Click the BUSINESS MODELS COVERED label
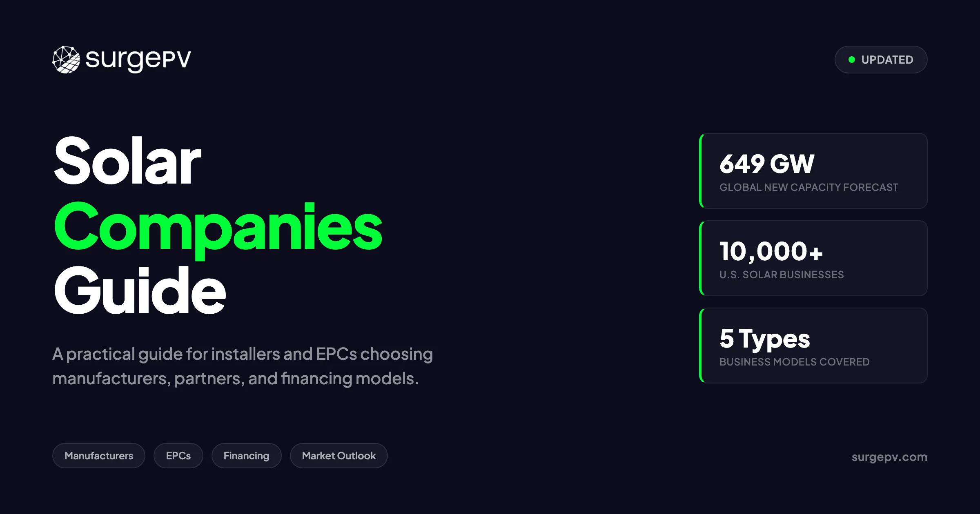The height and width of the screenshot is (514, 980). [x=794, y=362]
